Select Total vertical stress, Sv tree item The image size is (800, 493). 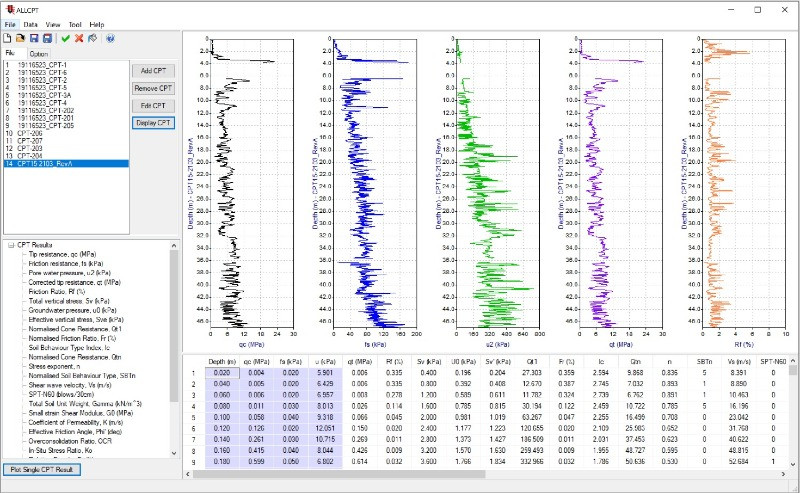pyautogui.click(x=69, y=301)
